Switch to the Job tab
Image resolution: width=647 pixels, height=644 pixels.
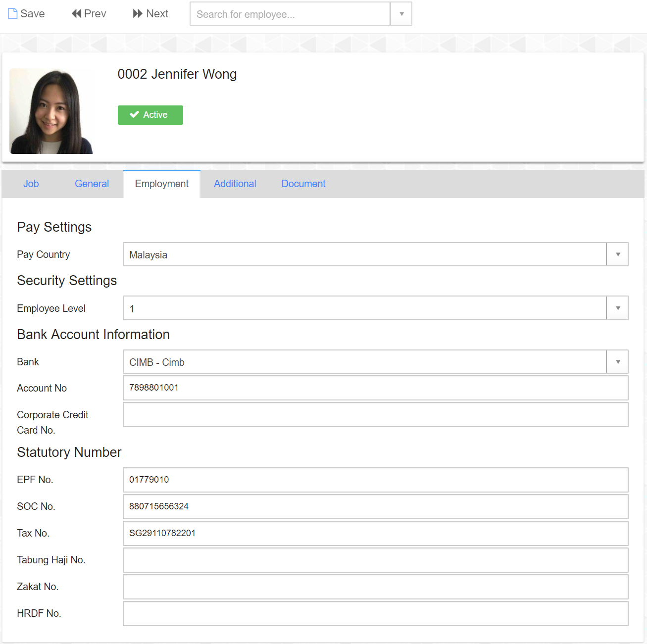pos(31,184)
